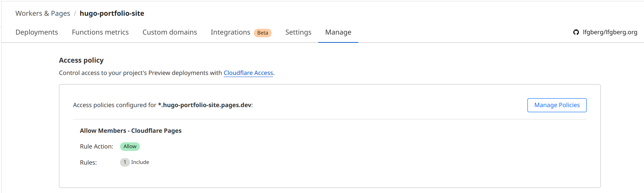Click the green Allow rule action badge
The image size is (644, 193).
(130, 146)
